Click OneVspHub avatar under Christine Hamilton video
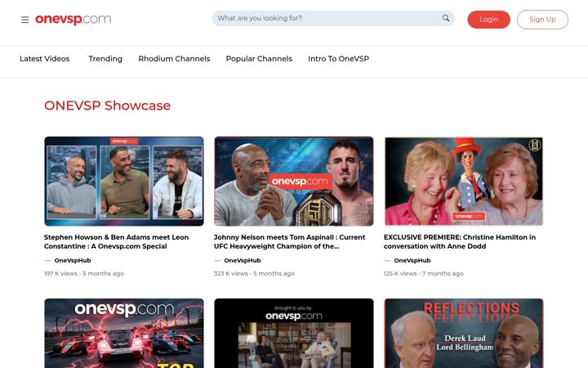Viewport: 588px width, 368px height. click(x=387, y=260)
